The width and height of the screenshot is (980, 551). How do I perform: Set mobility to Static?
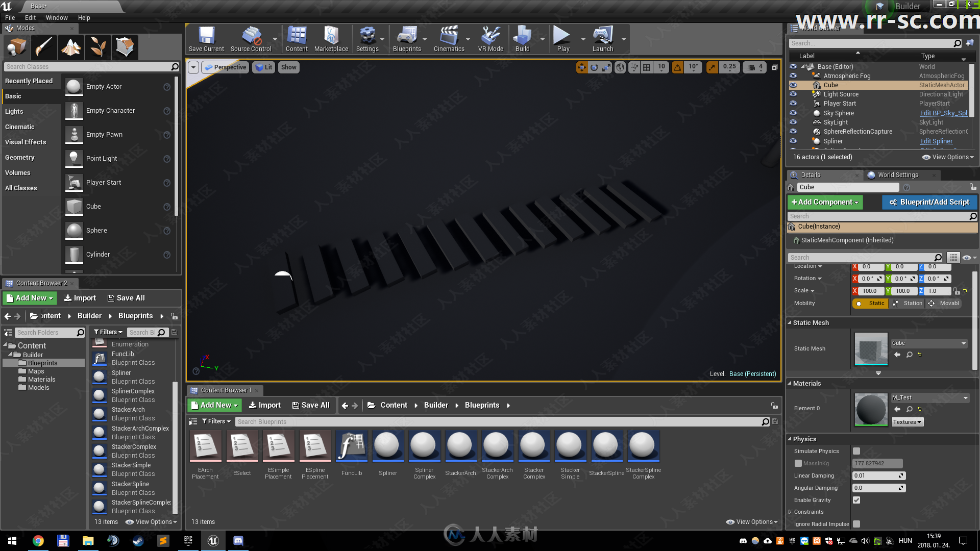pos(871,304)
